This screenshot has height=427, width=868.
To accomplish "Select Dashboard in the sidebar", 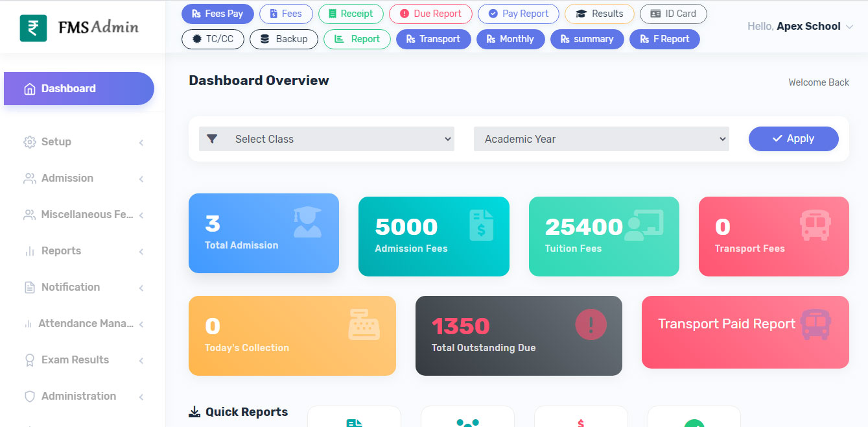I will coord(79,89).
